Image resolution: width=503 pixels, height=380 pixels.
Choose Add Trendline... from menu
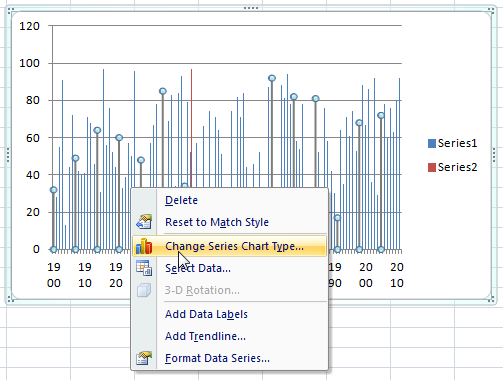(205, 336)
